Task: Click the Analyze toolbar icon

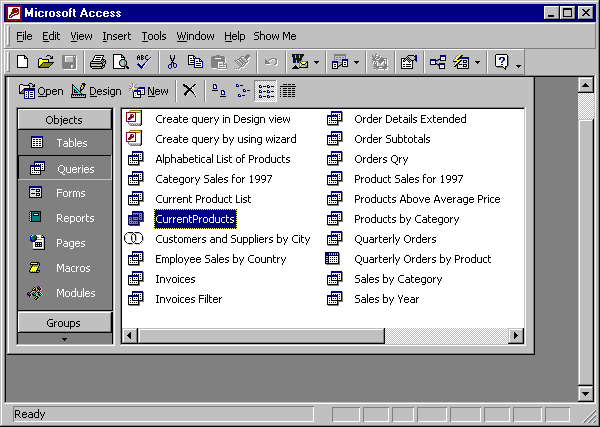Action: (340, 62)
